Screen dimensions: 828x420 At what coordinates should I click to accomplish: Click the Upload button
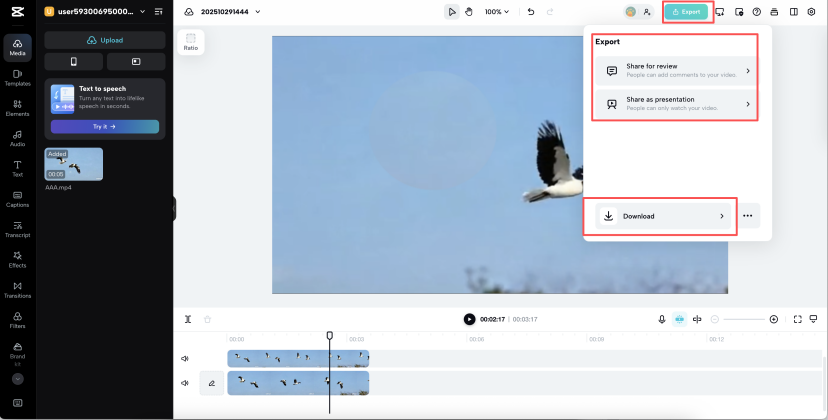pos(105,40)
